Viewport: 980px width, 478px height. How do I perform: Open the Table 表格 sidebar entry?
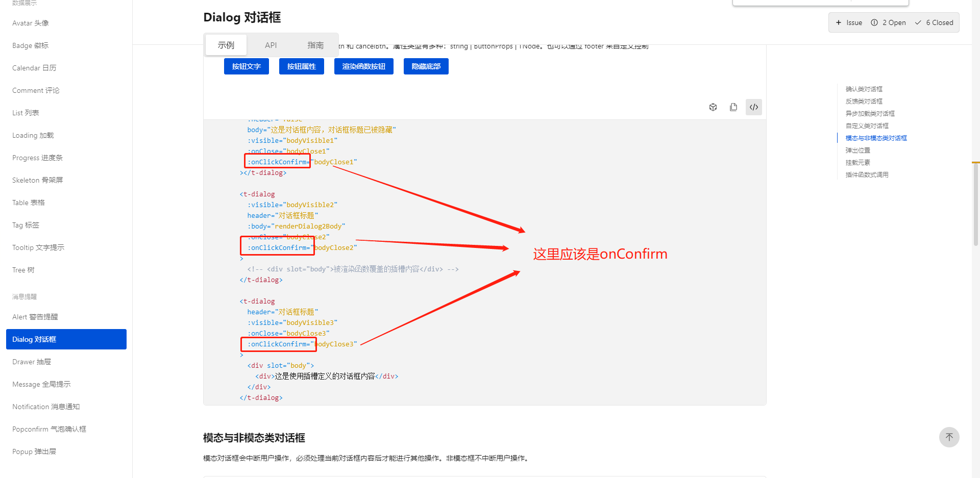click(x=28, y=202)
